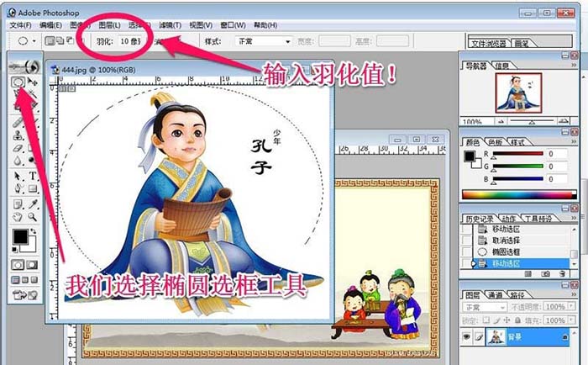Select the Eyedropper tool
The image size is (588, 365).
click(33, 204)
